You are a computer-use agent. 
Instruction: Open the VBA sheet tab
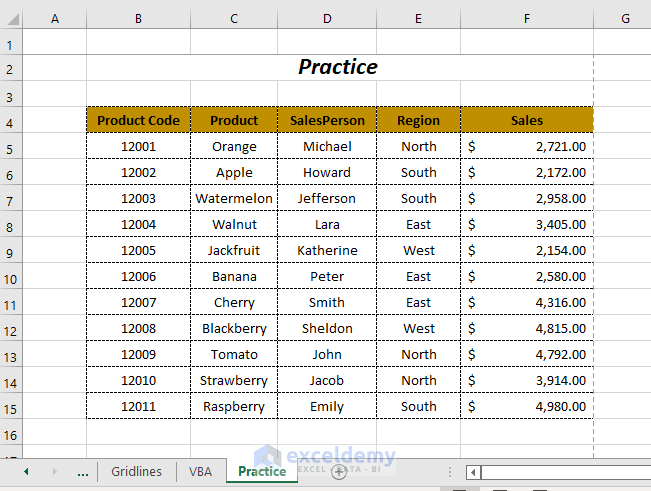(x=201, y=471)
